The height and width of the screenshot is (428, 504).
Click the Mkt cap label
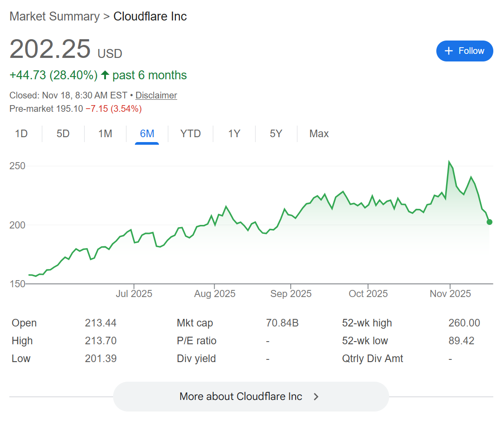click(x=195, y=323)
